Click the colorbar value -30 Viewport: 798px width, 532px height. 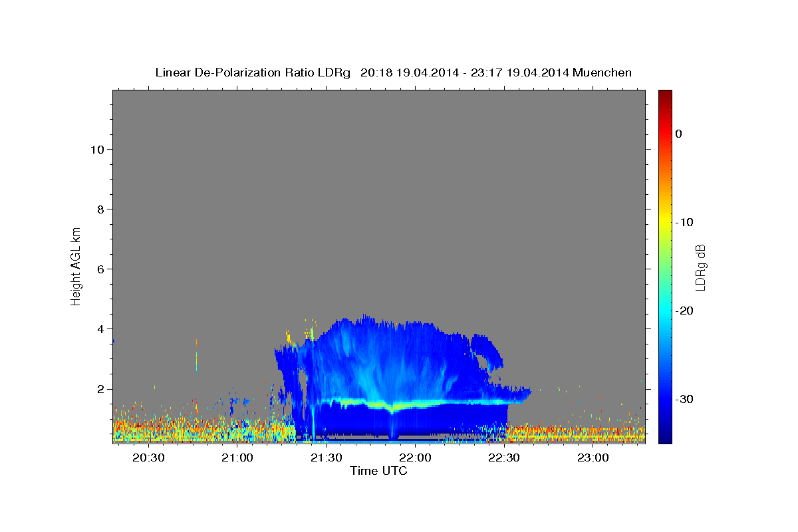(685, 399)
